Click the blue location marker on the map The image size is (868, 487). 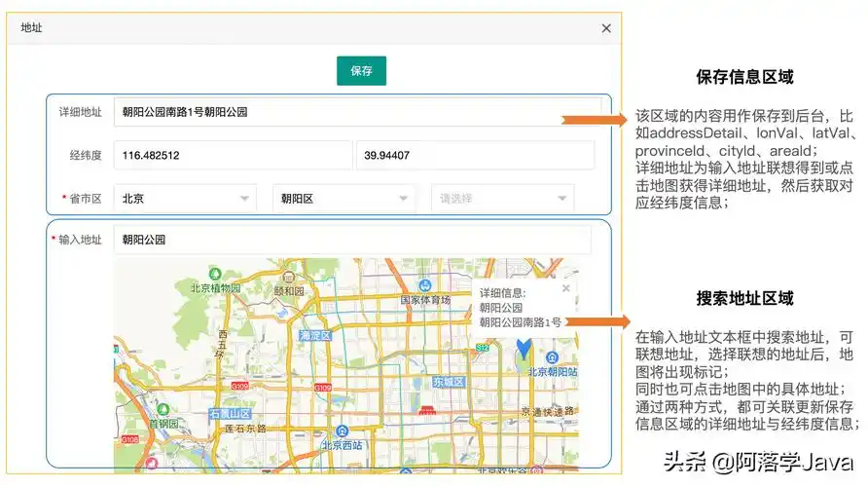[524, 347]
